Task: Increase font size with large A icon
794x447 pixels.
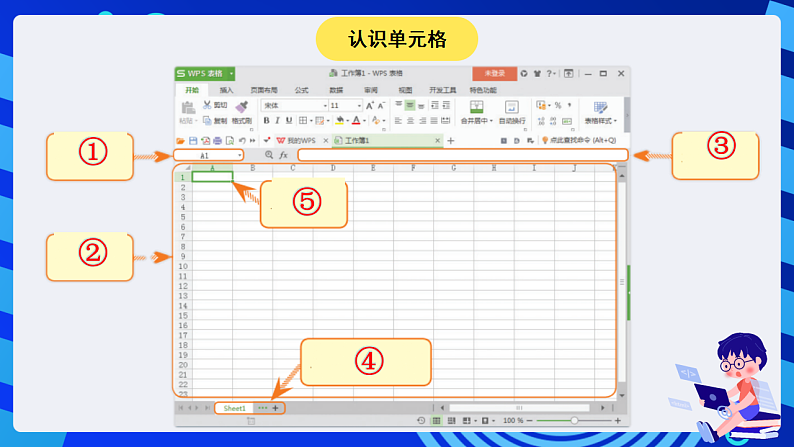Action: point(369,105)
